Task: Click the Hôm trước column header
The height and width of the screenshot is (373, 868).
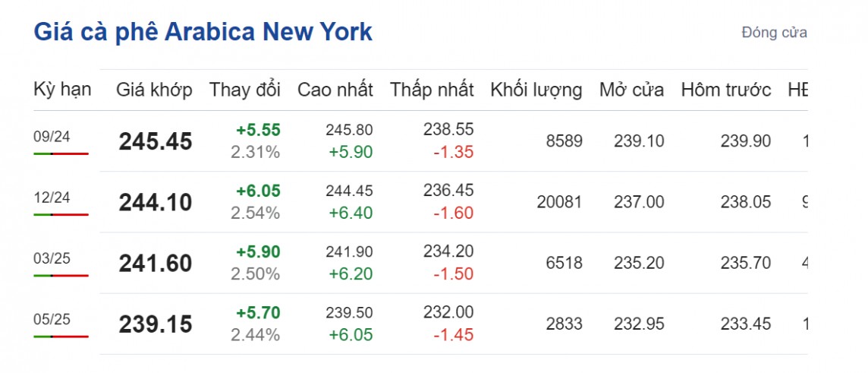Action: pyautogui.click(x=726, y=90)
